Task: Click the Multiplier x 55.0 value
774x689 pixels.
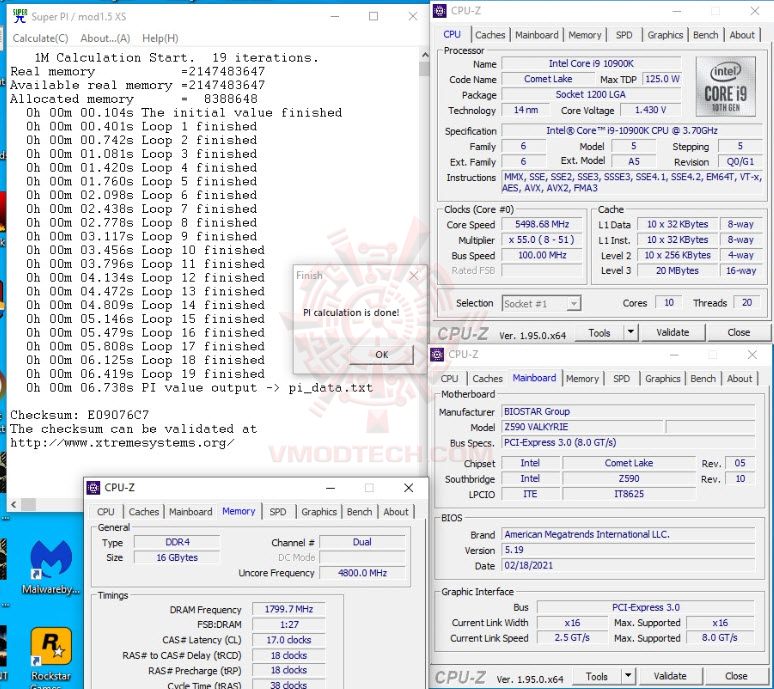Action: 542,240
